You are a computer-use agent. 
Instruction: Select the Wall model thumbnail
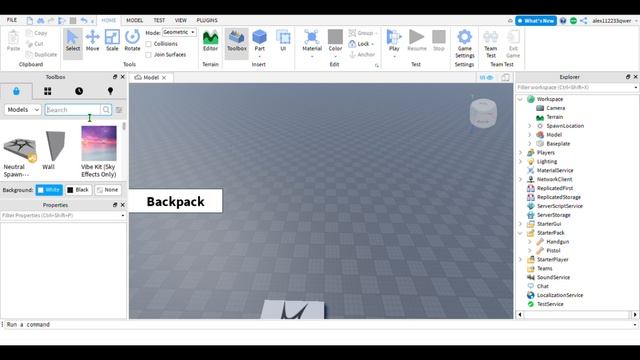(x=55, y=146)
